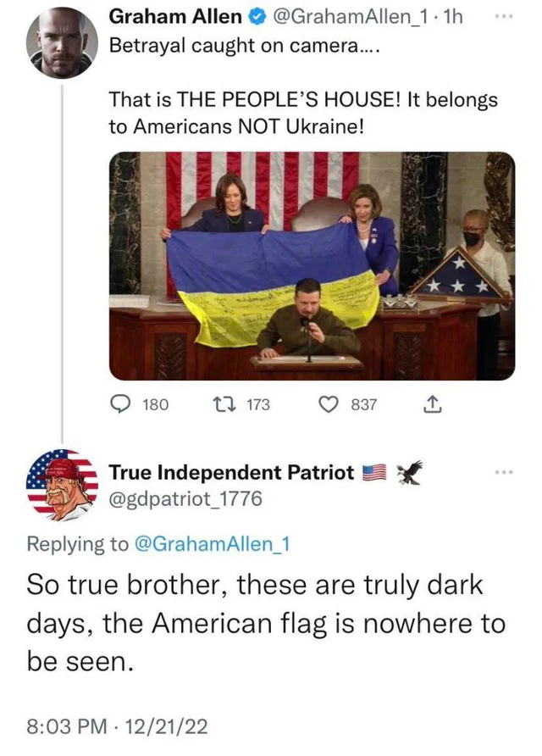The height and width of the screenshot is (756, 542).
Task: Click the eagle emoji after True Independent Patriot
Action: pyautogui.click(x=408, y=473)
